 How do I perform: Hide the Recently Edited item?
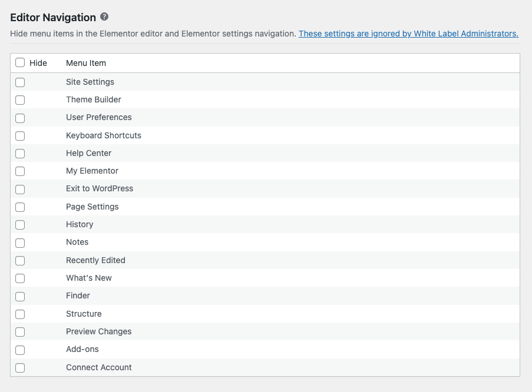click(19, 261)
